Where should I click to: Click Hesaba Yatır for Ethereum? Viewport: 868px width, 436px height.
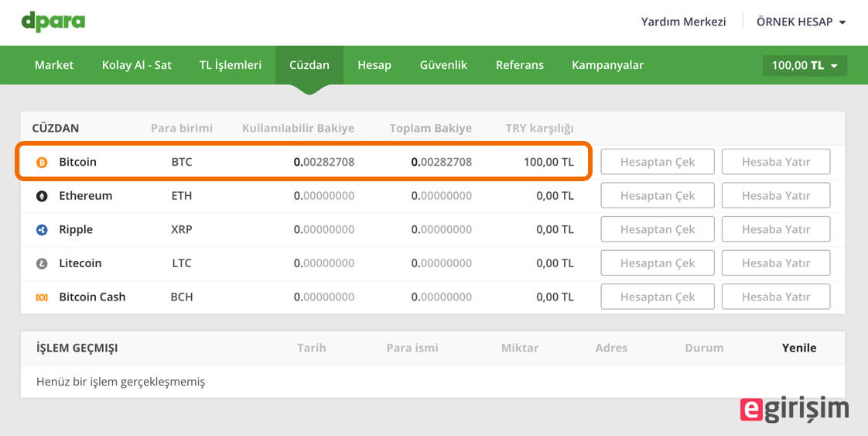click(776, 196)
